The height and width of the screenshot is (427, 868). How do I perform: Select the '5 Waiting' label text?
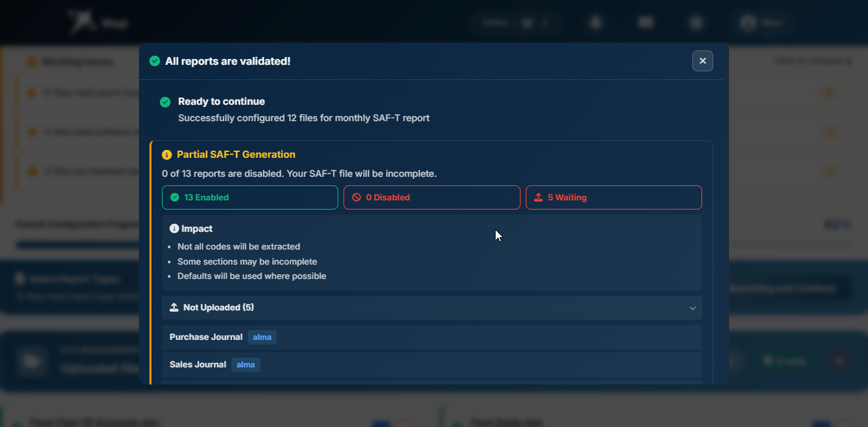pos(568,197)
